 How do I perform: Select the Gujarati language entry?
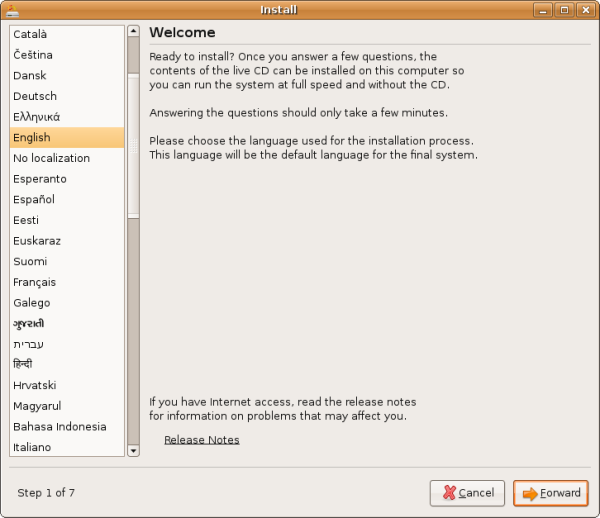pos(67,324)
